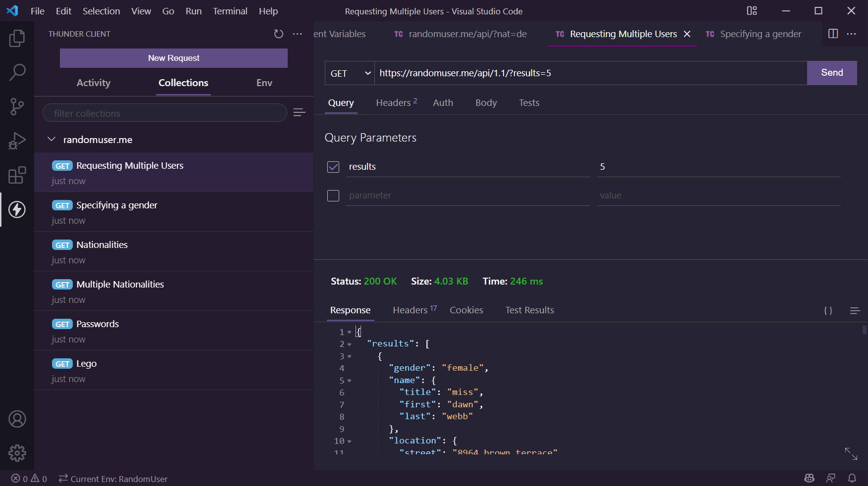This screenshot has width=868, height=486.
Task: Open the Source Control view
Action: 17,106
